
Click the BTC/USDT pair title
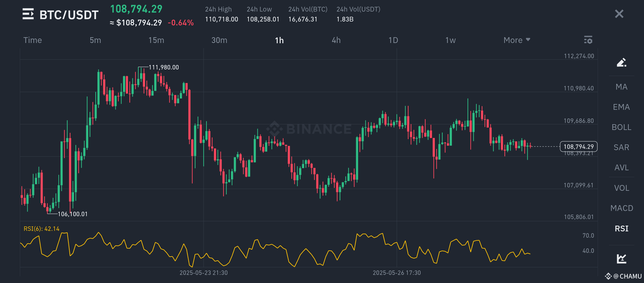[69, 15]
